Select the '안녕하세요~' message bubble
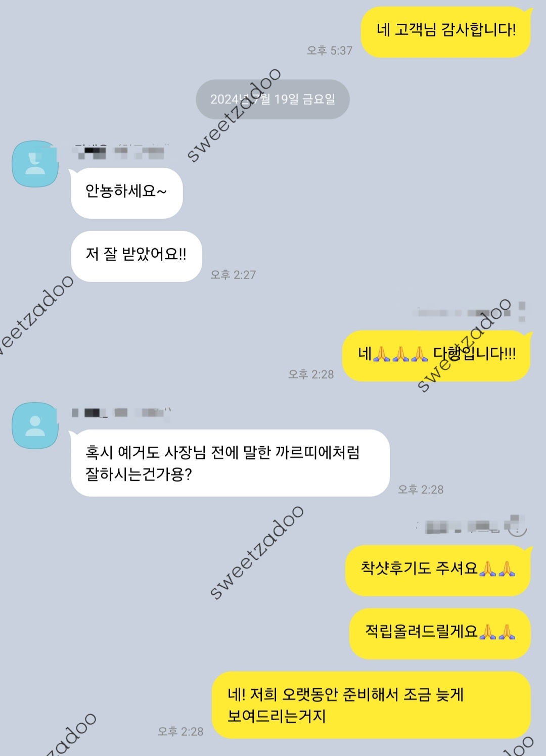The height and width of the screenshot is (756, 546). pyautogui.click(x=127, y=193)
